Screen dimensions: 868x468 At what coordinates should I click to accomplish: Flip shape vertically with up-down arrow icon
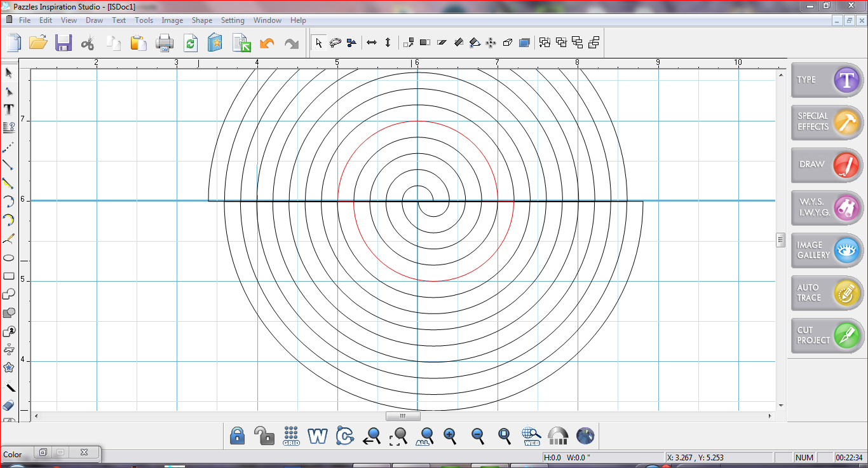[x=388, y=43]
